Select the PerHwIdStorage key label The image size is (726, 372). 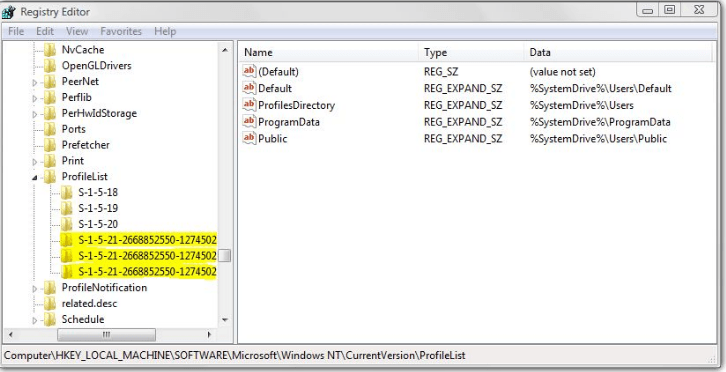click(x=99, y=113)
